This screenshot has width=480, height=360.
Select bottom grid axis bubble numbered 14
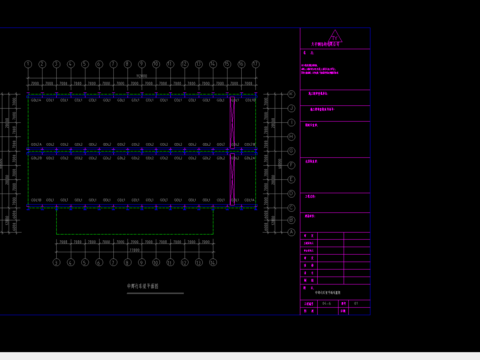(213, 263)
